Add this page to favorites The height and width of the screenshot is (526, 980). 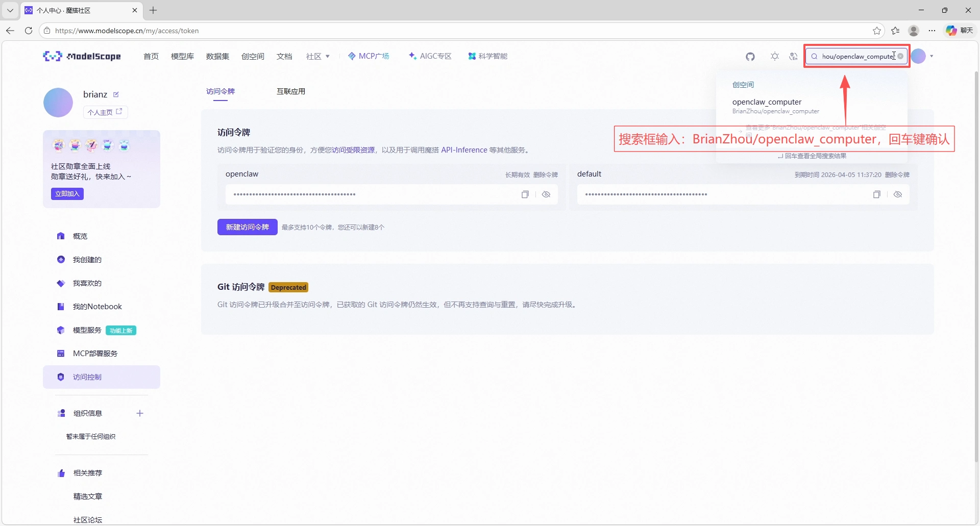pyautogui.click(x=877, y=31)
